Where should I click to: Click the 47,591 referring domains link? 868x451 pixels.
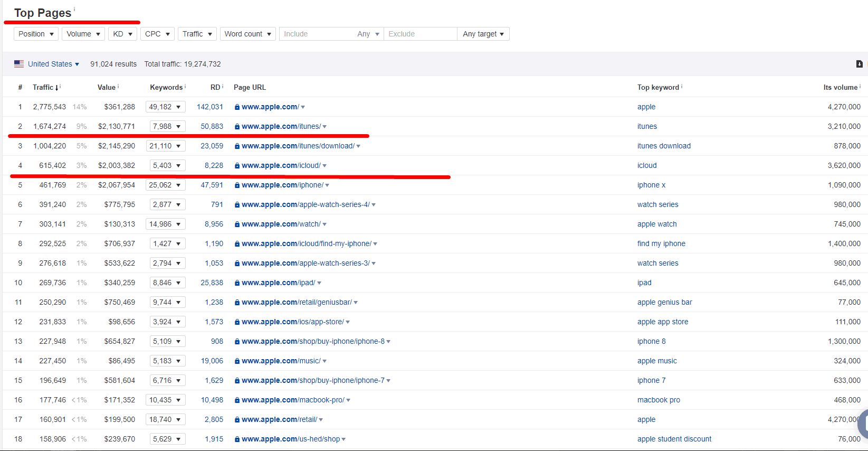pos(212,185)
